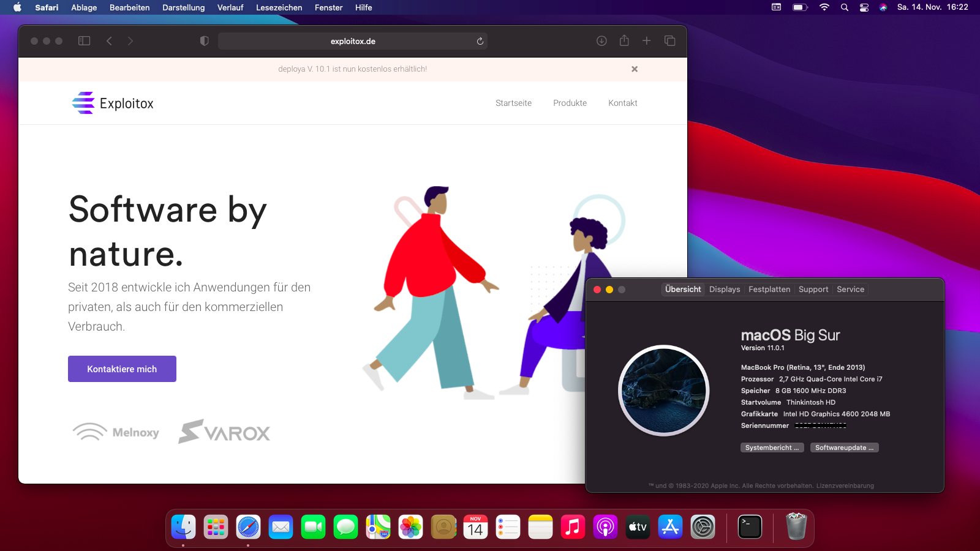Open Systembericht from the About window
This screenshot has width=980, height=551.
(772, 447)
